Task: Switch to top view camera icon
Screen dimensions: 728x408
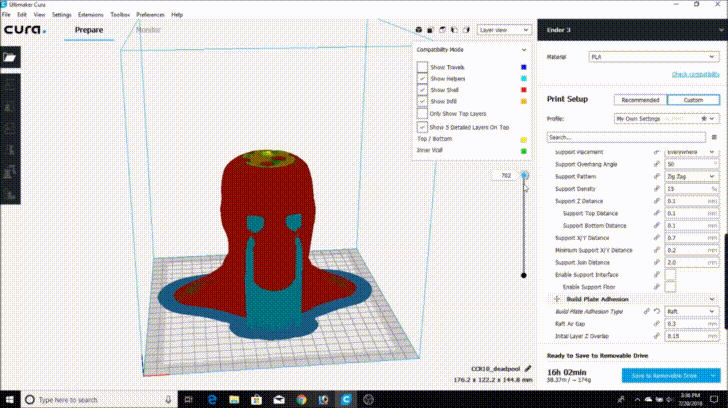Action: coord(442,30)
